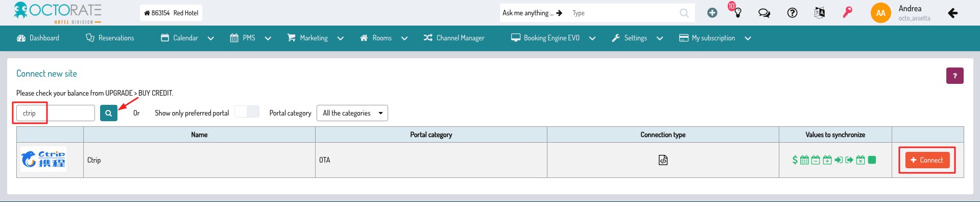Click the Ctrip logo thumbnail
The image size is (980, 202).
point(43,159)
